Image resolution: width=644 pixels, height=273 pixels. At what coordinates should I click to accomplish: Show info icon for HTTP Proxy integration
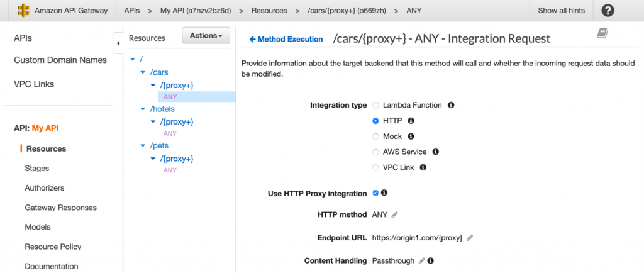[384, 192]
